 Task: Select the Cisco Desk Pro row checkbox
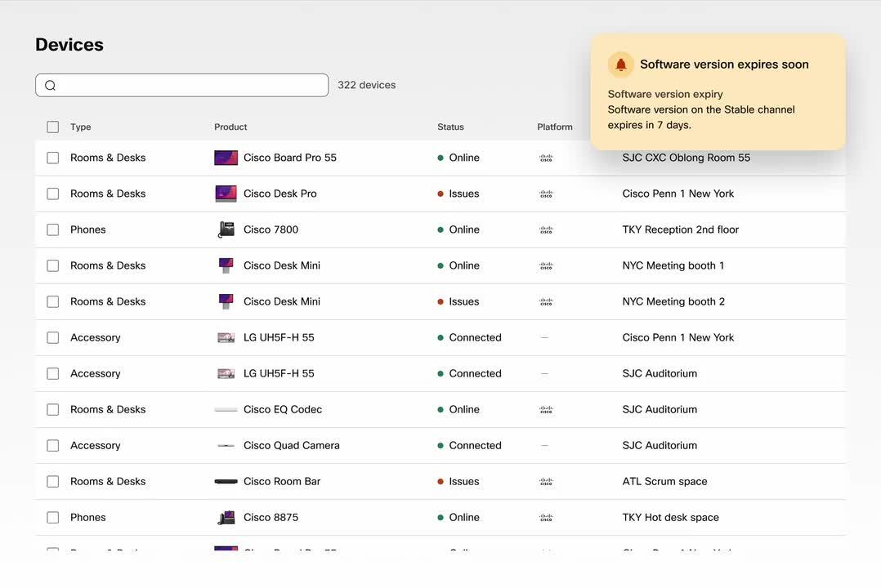53,194
